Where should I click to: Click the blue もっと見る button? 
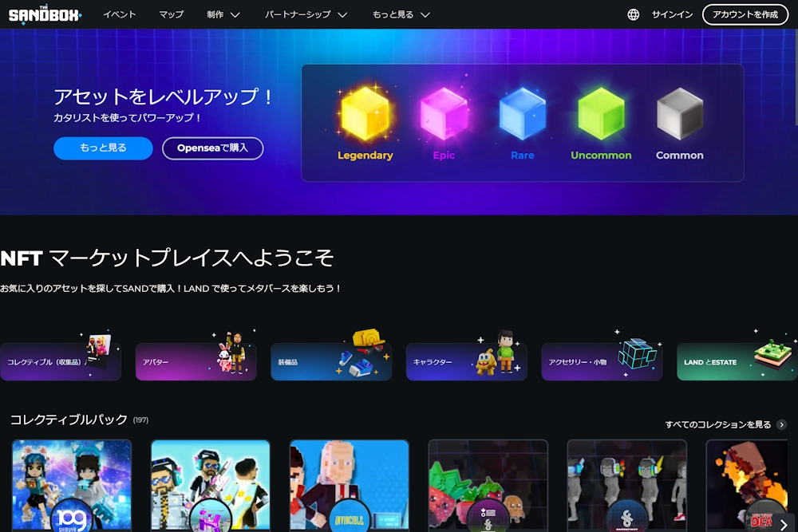pyautogui.click(x=103, y=148)
